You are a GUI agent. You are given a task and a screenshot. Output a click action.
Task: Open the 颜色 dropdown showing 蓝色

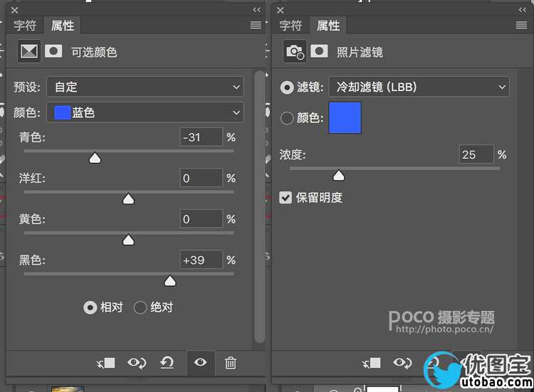point(145,112)
